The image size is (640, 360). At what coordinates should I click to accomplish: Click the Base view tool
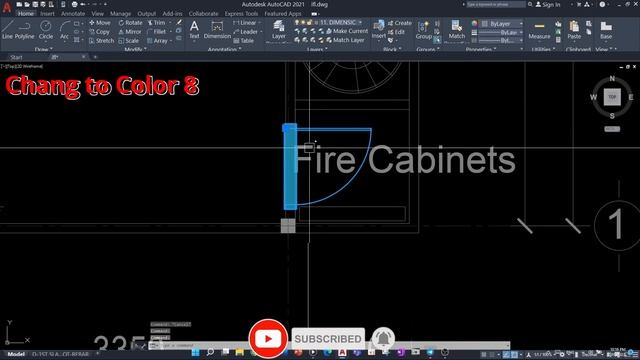click(x=606, y=30)
